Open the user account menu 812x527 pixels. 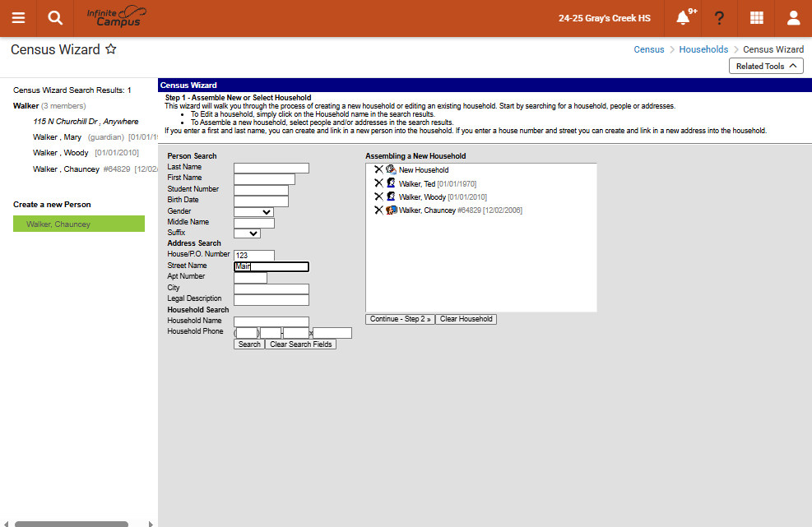click(x=793, y=18)
